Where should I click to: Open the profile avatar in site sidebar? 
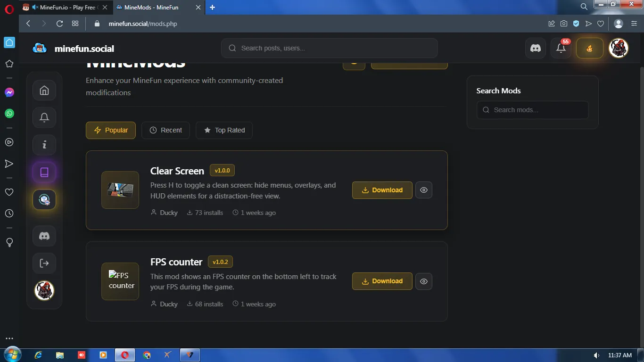(x=44, y=290)
